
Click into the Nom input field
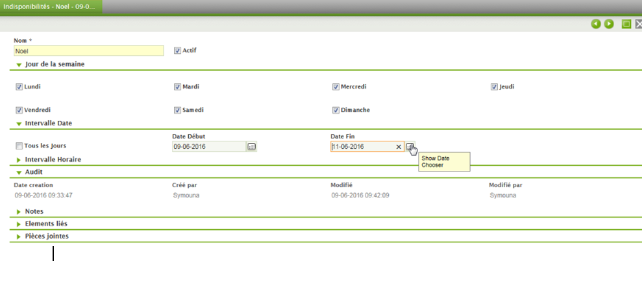pos(89,51)
